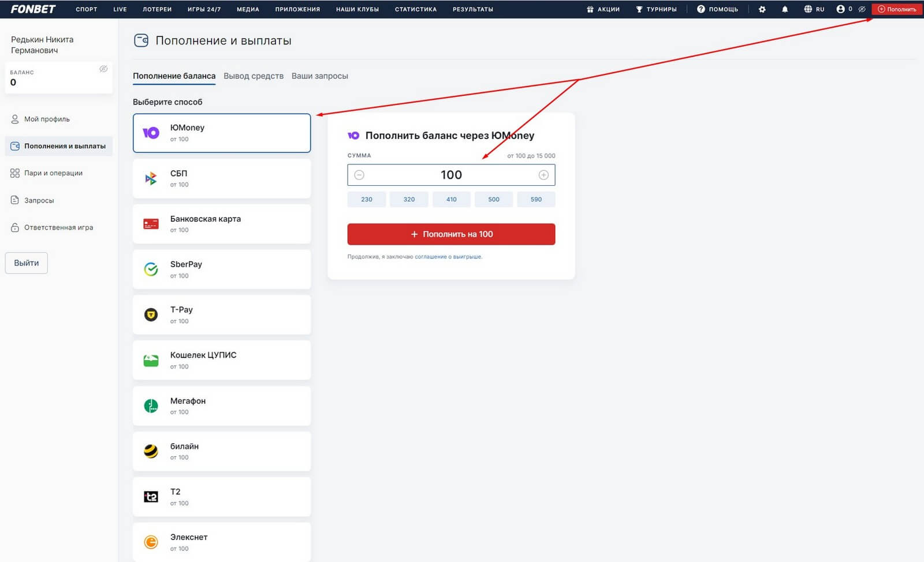Choose SberPay payment method
The width and height of the screenshot is (924, 562).
(x=222, y=269)
